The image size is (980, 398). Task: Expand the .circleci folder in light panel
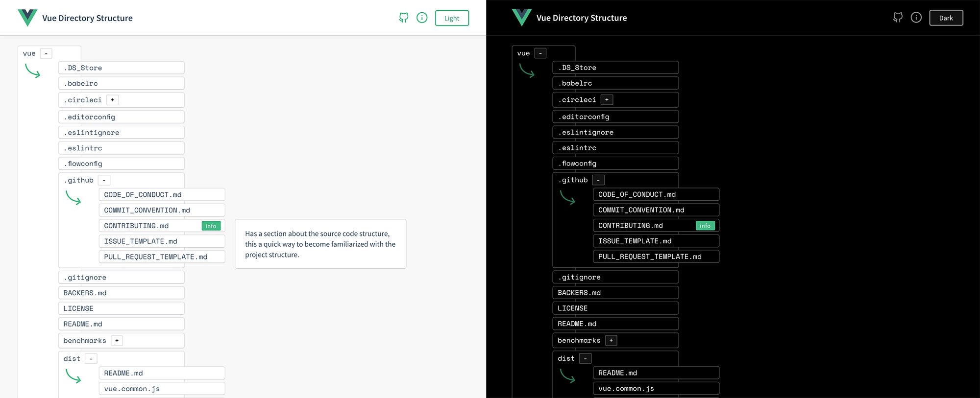click(113, 100)
